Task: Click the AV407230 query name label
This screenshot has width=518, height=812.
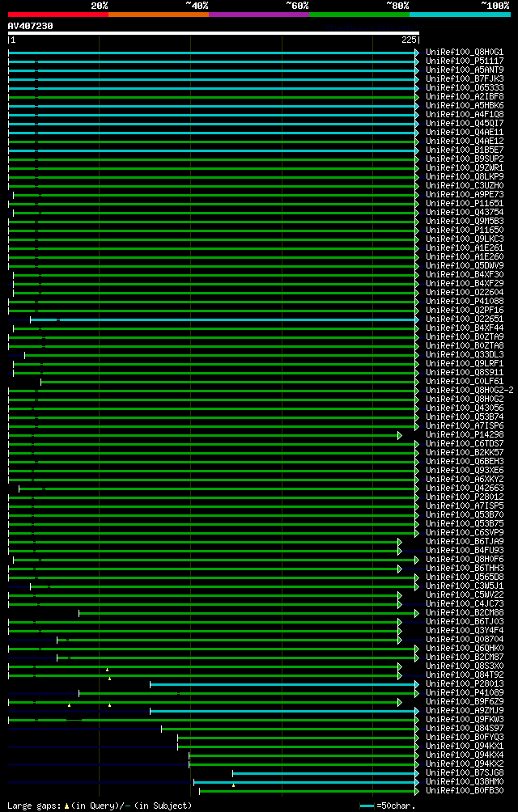Action: pyautogui.click(x=31, y=25)
